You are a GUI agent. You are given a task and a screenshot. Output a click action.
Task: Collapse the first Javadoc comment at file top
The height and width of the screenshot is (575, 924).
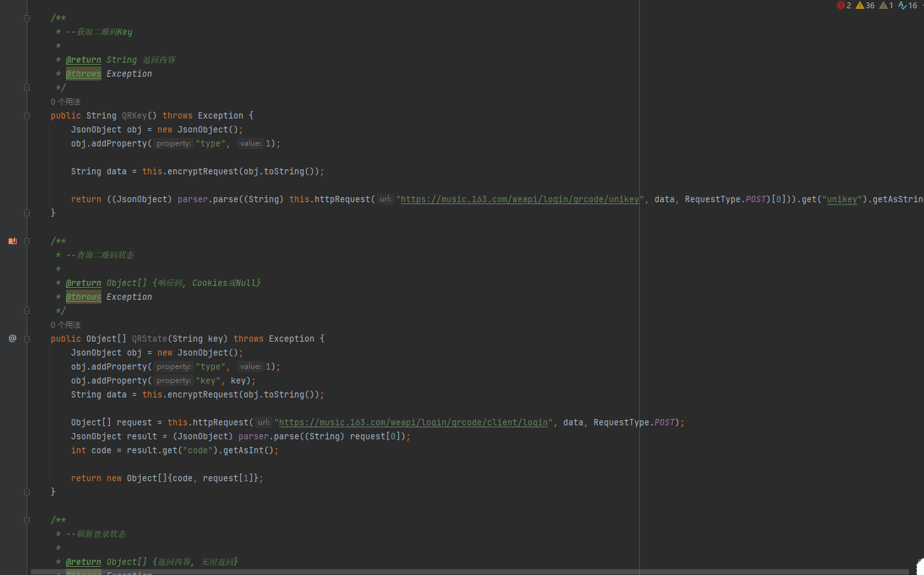[x=27, y=18]
